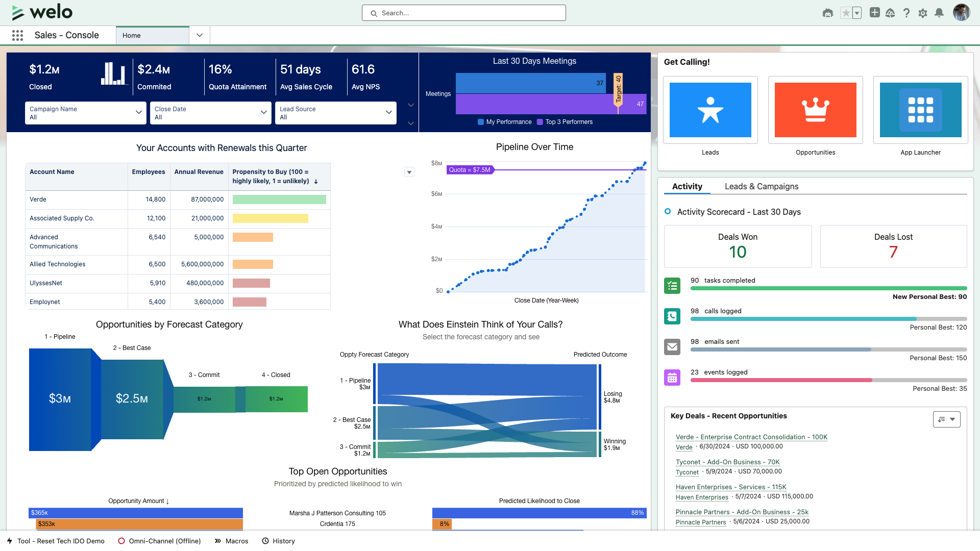The width and height of the screenshot is (980, 551).
Task: Switch to Leads & Campaigns tab
Action: pyautogui.click(x=761, y=187)
